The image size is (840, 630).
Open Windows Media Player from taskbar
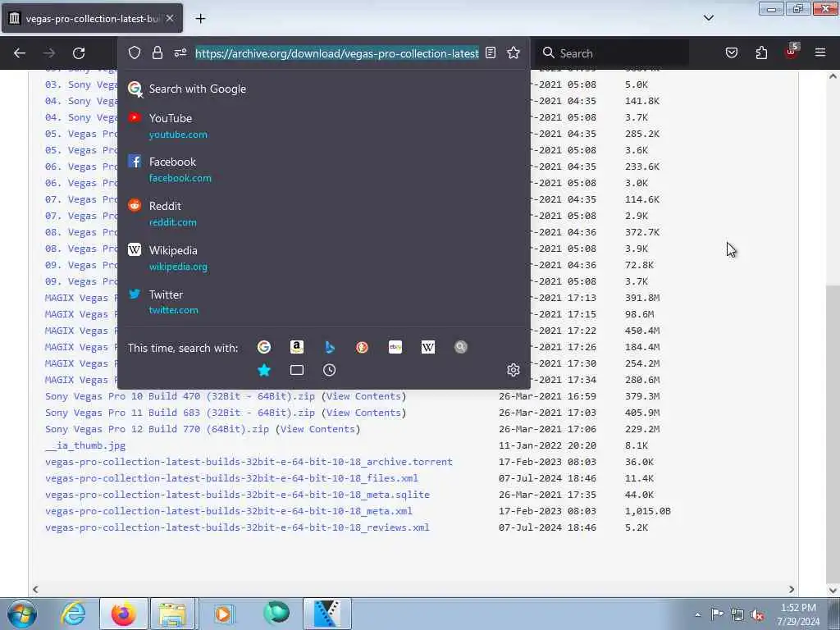223,614
